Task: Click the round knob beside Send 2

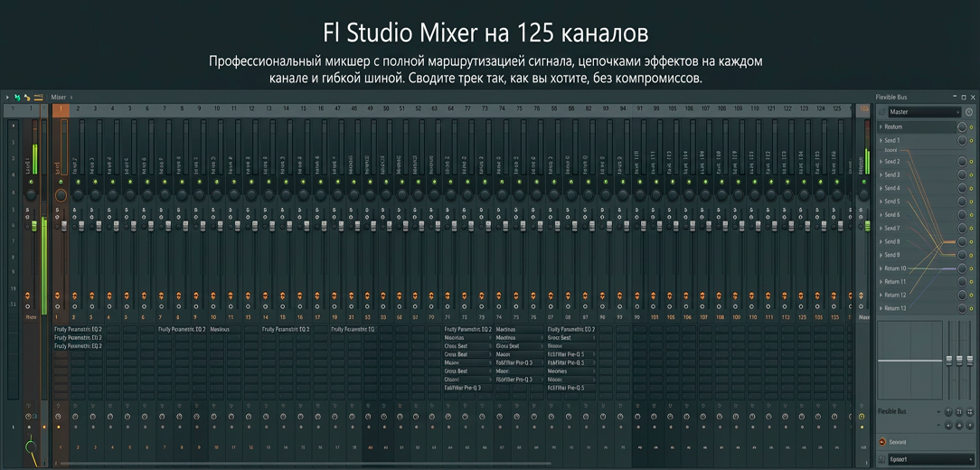Action: click(x=962, y=162)
